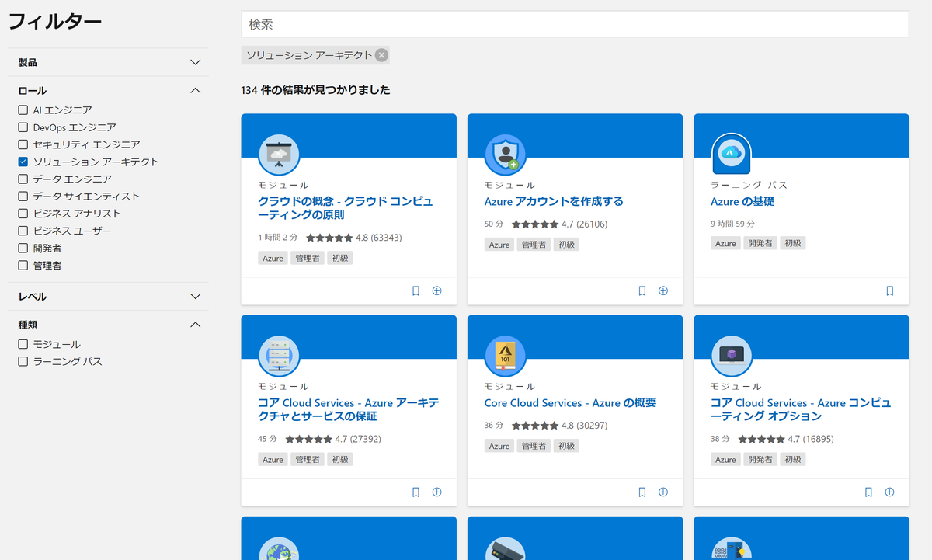This screenshot has height=560, width=932.
Task: Click the 4.7 (16895) star rating
Action: click(x=786, y=439)
